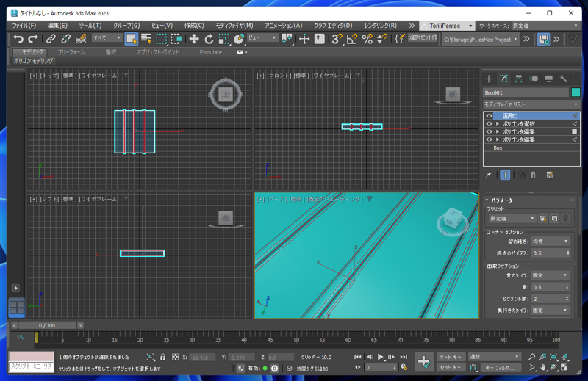Click the 選択セット作 named selection field
The height and width of the screenshot is (381, 588).
pos(422,38)
